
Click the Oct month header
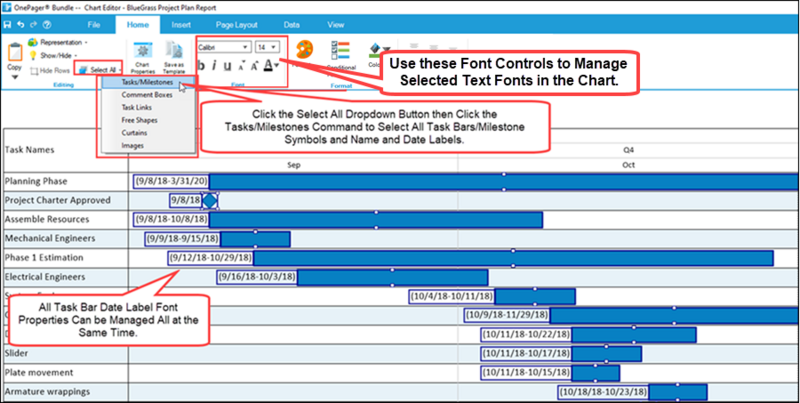click(629, 165)
